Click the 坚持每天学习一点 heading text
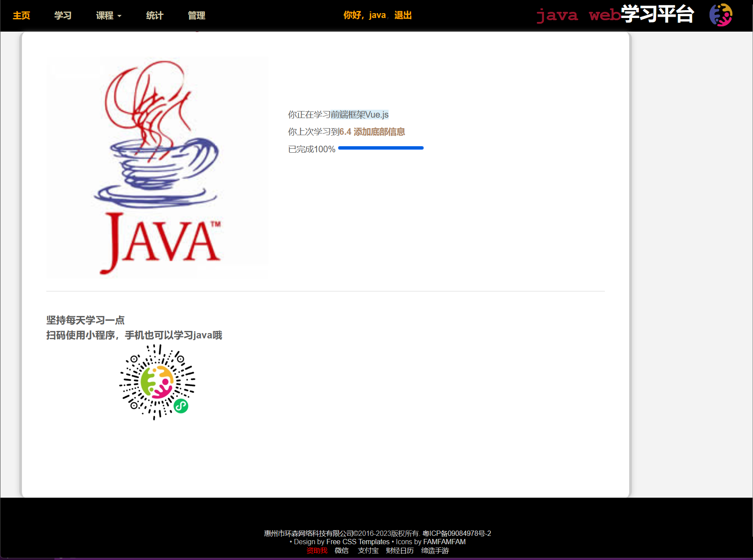The height and width of the screenshot is (560, 753). pos(86,320)
